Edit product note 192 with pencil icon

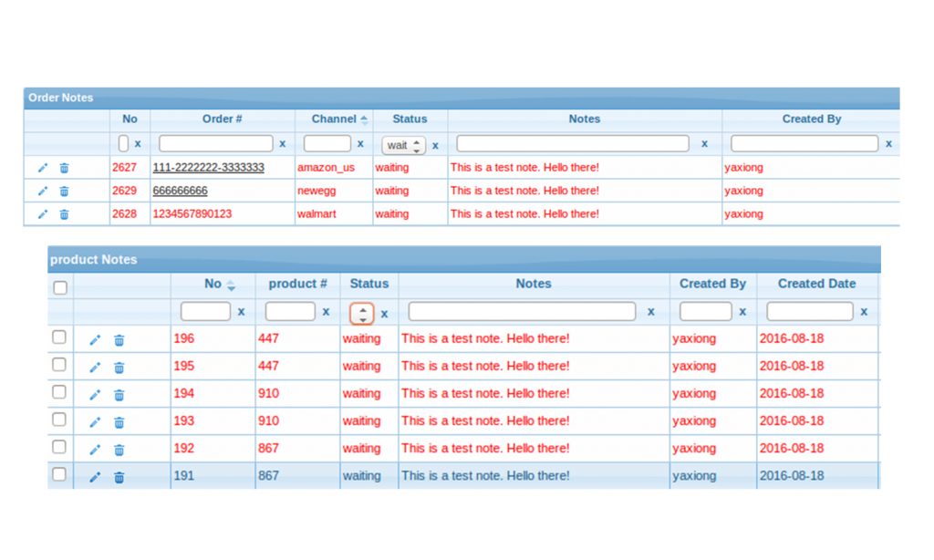[x=95, y=450]
